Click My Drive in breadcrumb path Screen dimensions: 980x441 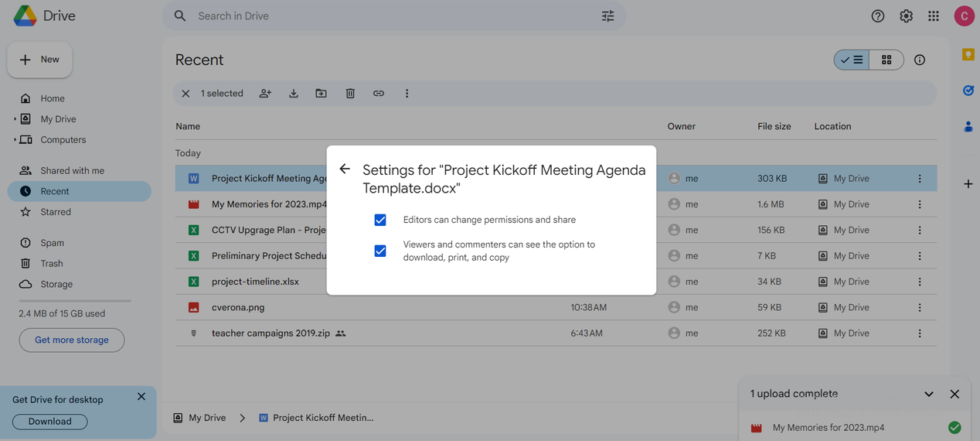click(200, 418)
